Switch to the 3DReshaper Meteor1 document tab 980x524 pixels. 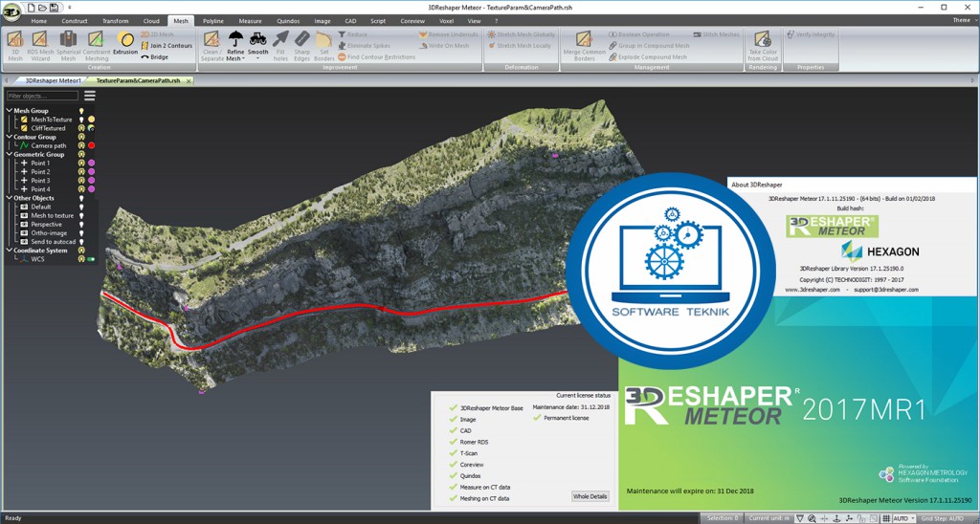point(53,81)
